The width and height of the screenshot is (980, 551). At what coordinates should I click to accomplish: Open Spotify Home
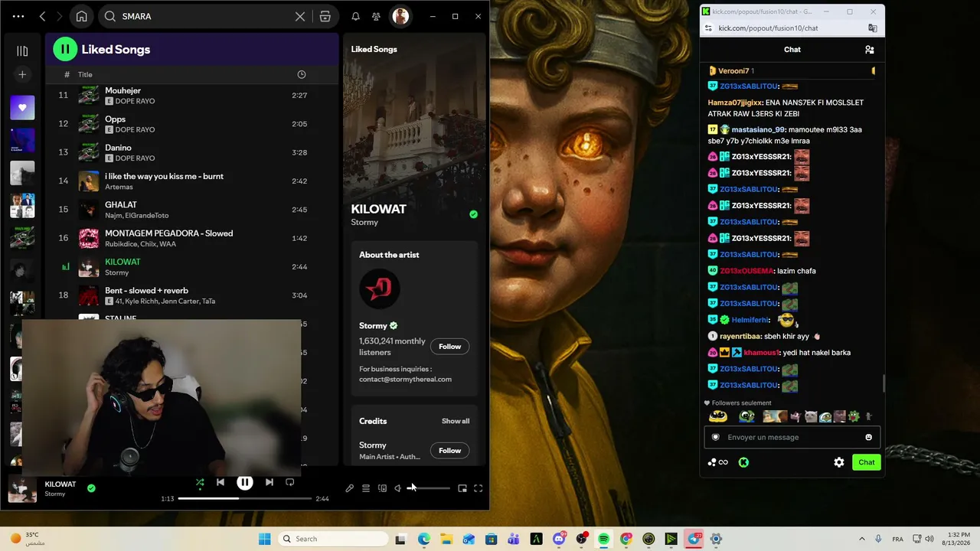pos(82,16)
